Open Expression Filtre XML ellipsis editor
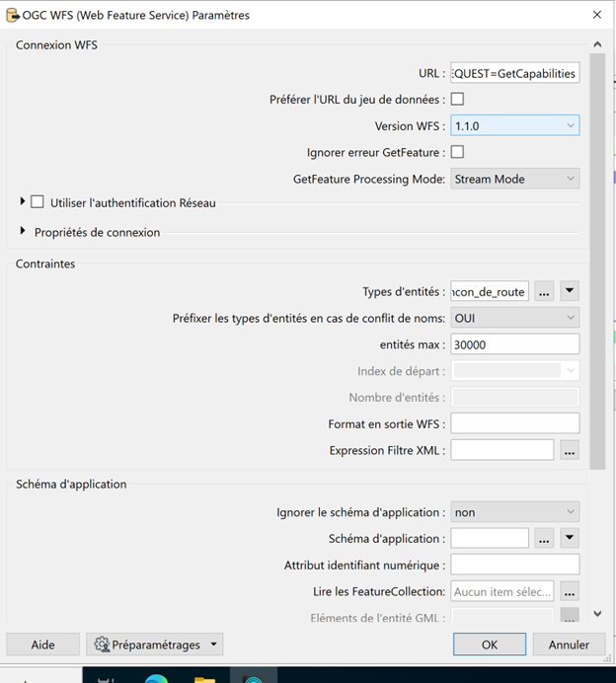Screen dimensions: 616x683 coord(570,450)
